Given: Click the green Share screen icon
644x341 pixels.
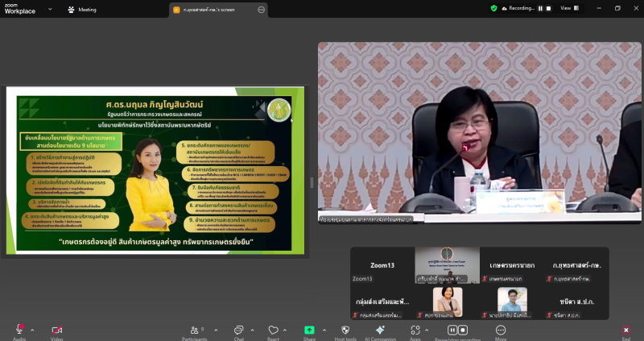Looking at the screenshot, I should coord(309,330).
